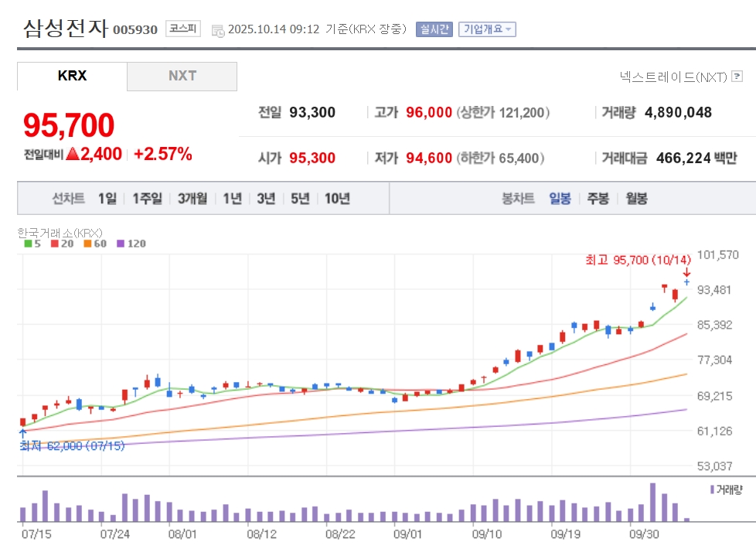Choose the 주봉 weekly candle chart
Screen dimensions: 756x556
point(598,199)
